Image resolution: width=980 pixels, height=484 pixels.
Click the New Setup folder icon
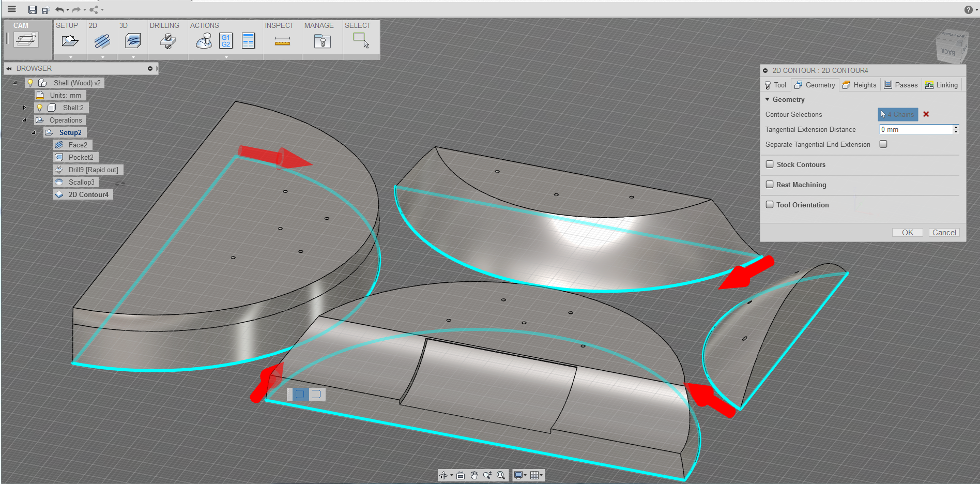pyautogui.click(x=70, y=41)
